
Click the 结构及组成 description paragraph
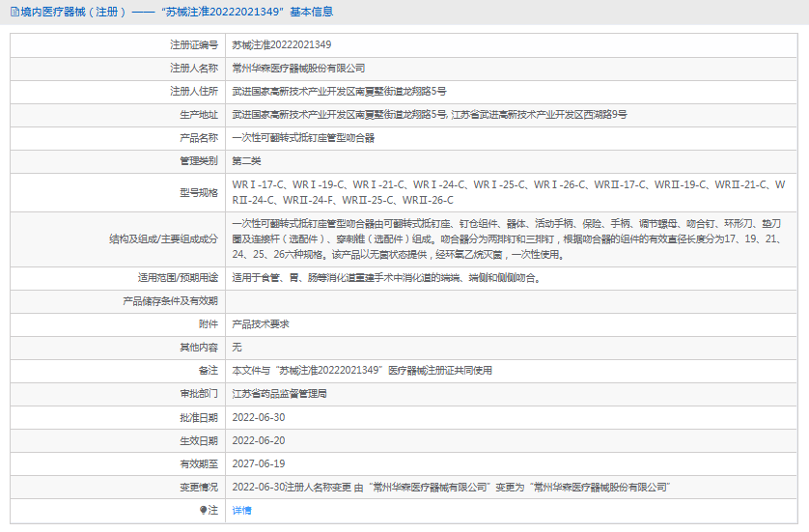coord(507,238)
